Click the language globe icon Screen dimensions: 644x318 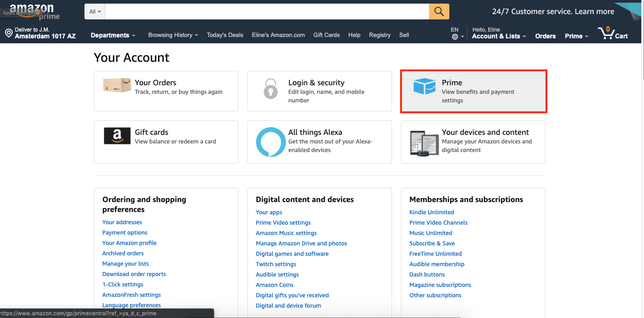[x=455, y=37]
